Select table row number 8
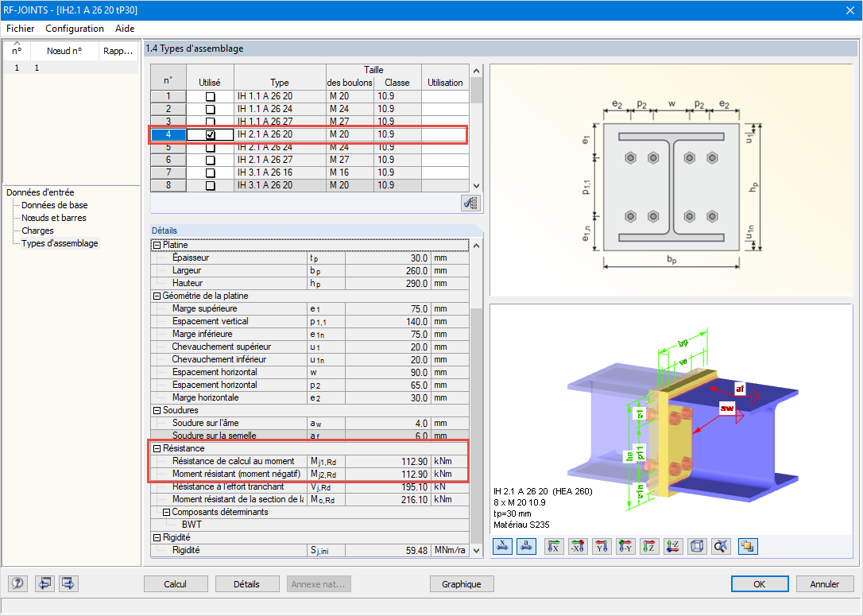The width and height of the screenshot is (863, 616). [168, 185]
